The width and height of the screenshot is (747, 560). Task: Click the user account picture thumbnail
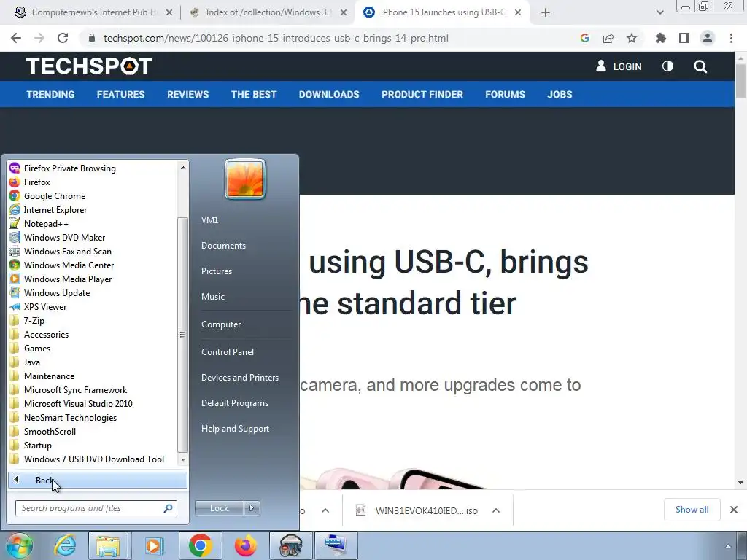tap(245, 179)
